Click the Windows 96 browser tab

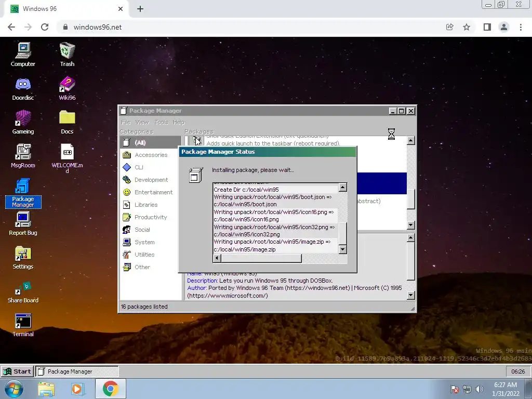(66, 9)
